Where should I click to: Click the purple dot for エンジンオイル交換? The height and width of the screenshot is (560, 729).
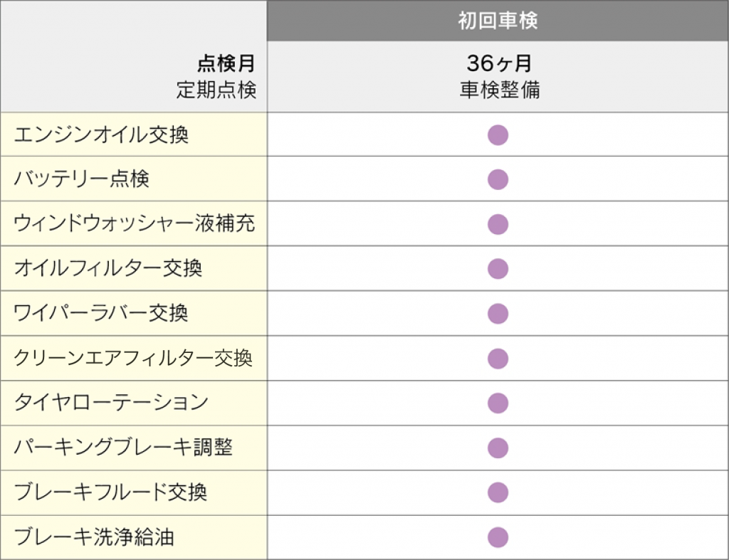pyautogui.click(x=498, y=135)
